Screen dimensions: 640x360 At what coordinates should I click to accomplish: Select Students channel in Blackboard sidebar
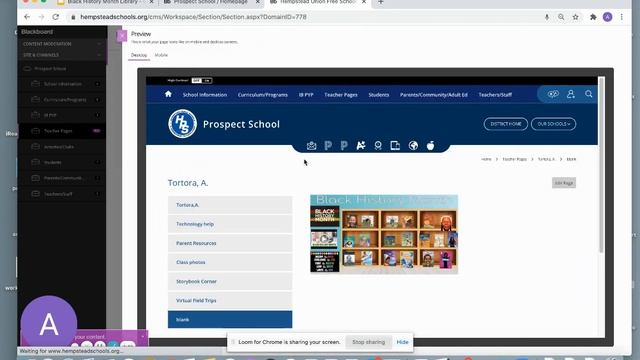(x=62, y=162)
